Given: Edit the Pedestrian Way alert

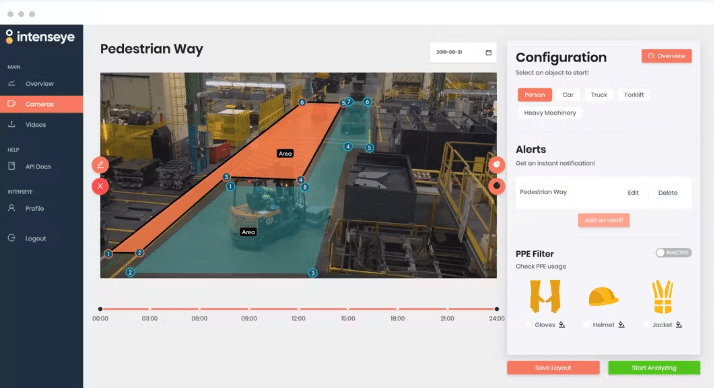Looking at the screenshot, I should point(633,193).
